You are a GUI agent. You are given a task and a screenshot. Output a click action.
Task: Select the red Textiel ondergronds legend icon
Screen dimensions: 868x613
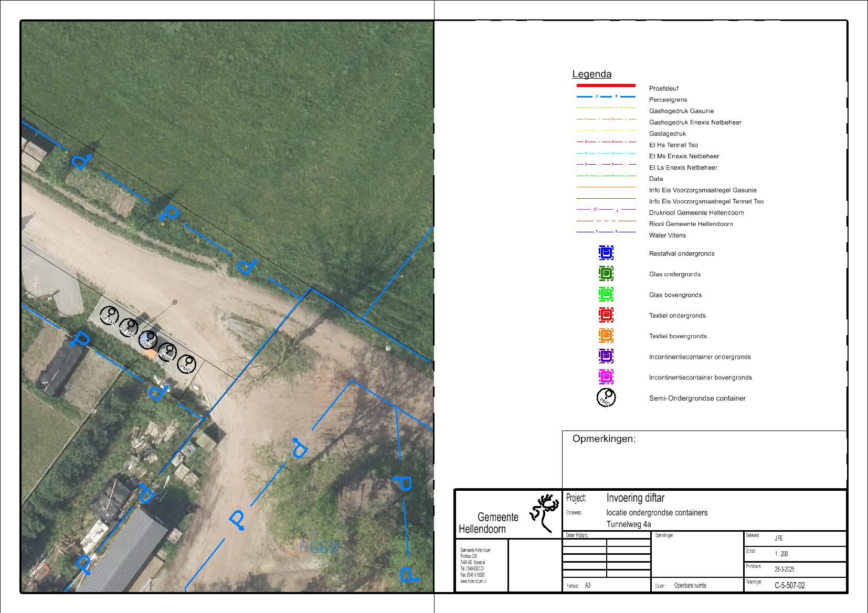click(x=606, y=315)
